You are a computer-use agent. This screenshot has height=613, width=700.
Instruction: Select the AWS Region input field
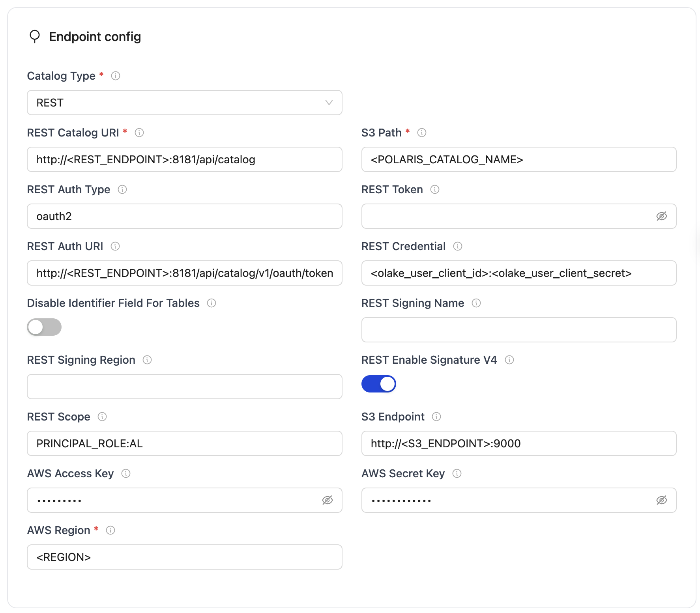pyautogui.click(x=184, y=557)
